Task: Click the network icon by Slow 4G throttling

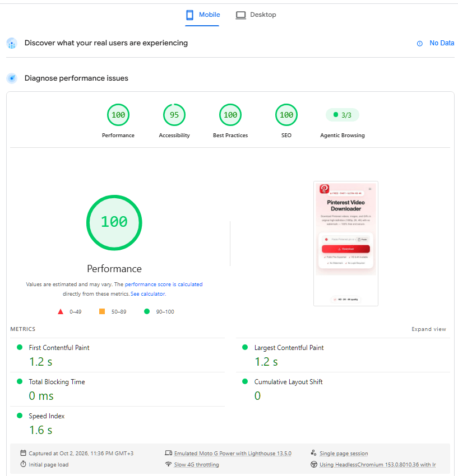Action: (168, 464)
